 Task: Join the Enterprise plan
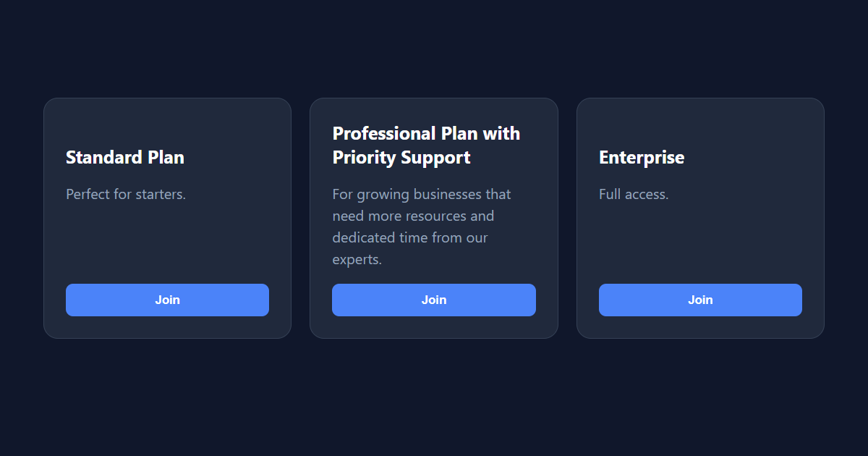click(x=700, y=300)
